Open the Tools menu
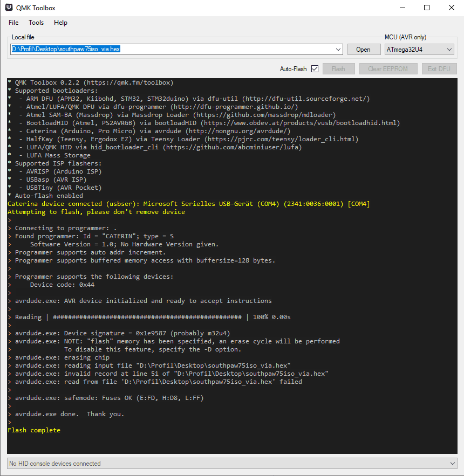Image resolution: width=464 pixels, height=476 pixels. click(x=36, y=23)
